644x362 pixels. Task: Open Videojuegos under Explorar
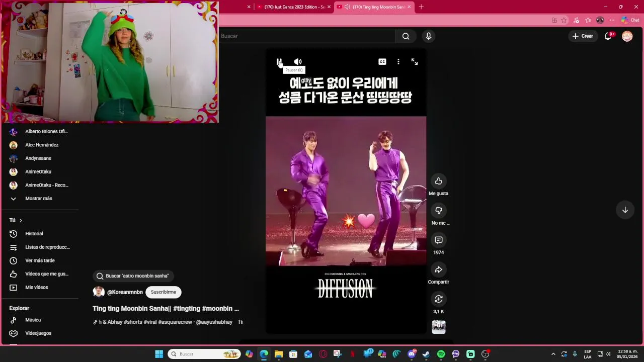(x=40, y=333)
